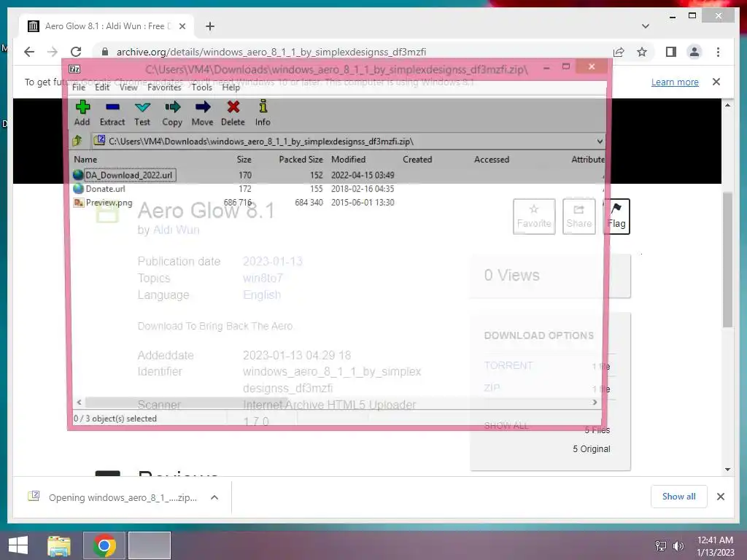
Task: Go up one folder level in 7-Zip
Action: (x=77, y=141)
